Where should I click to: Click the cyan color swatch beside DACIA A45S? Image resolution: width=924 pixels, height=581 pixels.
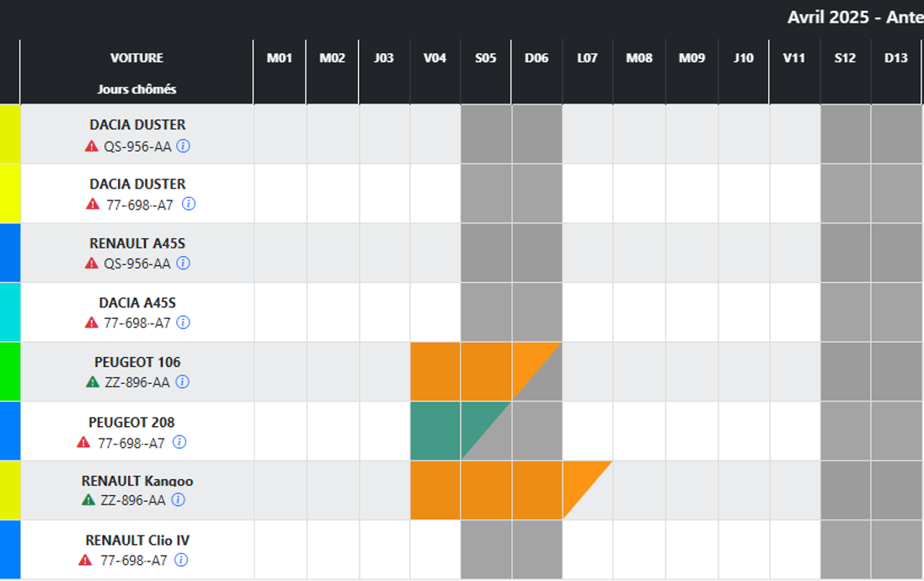(x=9, y=312)
